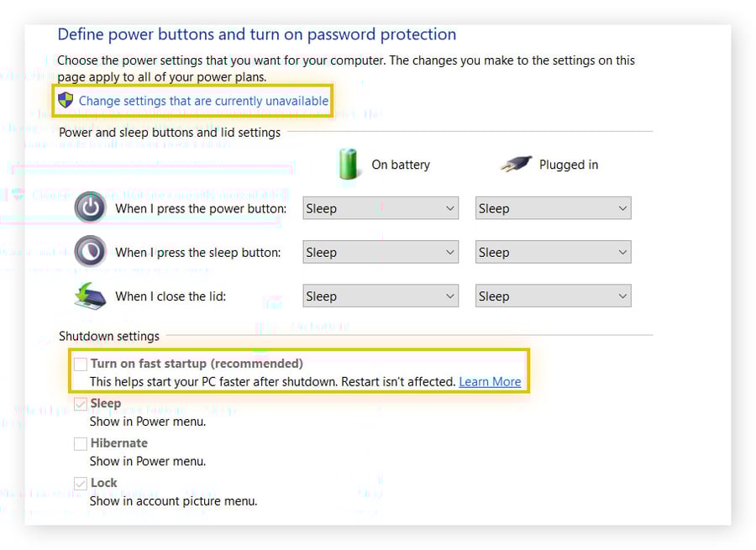Image resolution: width=756 pixels, height=550 pixels.
Task: Open power button on battery dropdown
Action: tap(381, 208)
